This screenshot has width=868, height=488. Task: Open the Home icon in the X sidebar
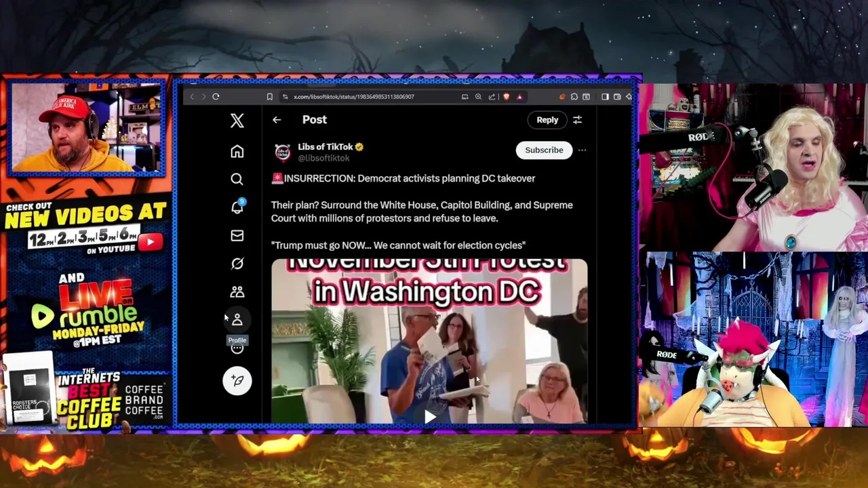(237, 152)
